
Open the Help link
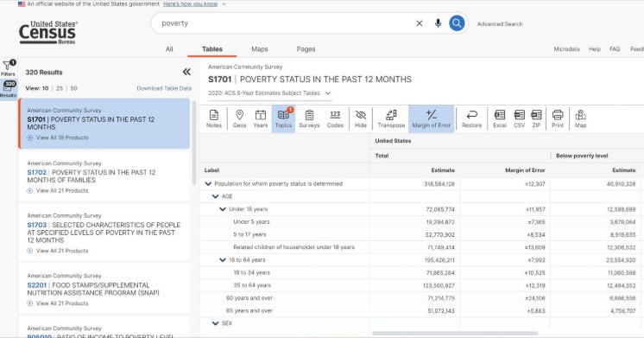pos(594,49)
